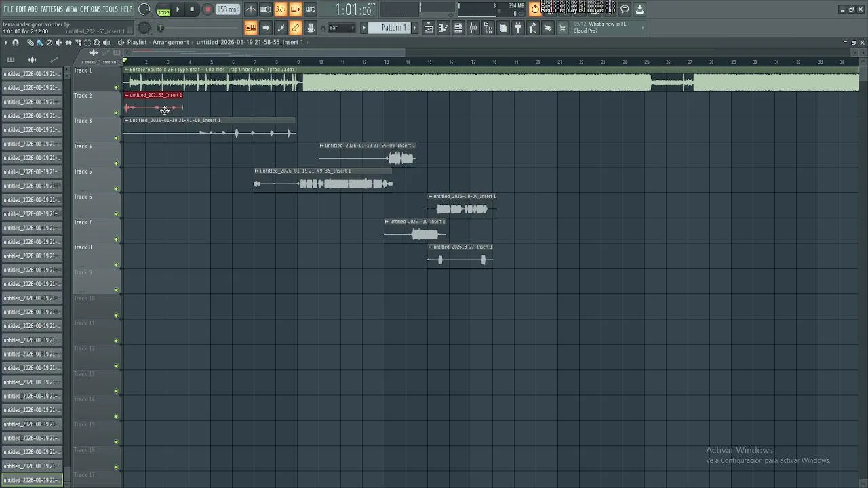Click the song position slider
868x488 pixels.
click(199, 28)
